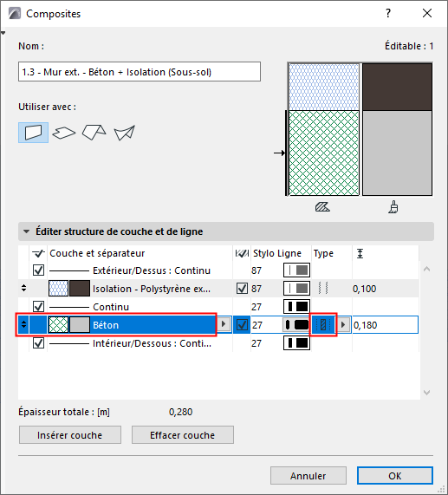Click the Béton row reorder arrows
The width and height of the screenshot is (448, 495).
point(23,324)
